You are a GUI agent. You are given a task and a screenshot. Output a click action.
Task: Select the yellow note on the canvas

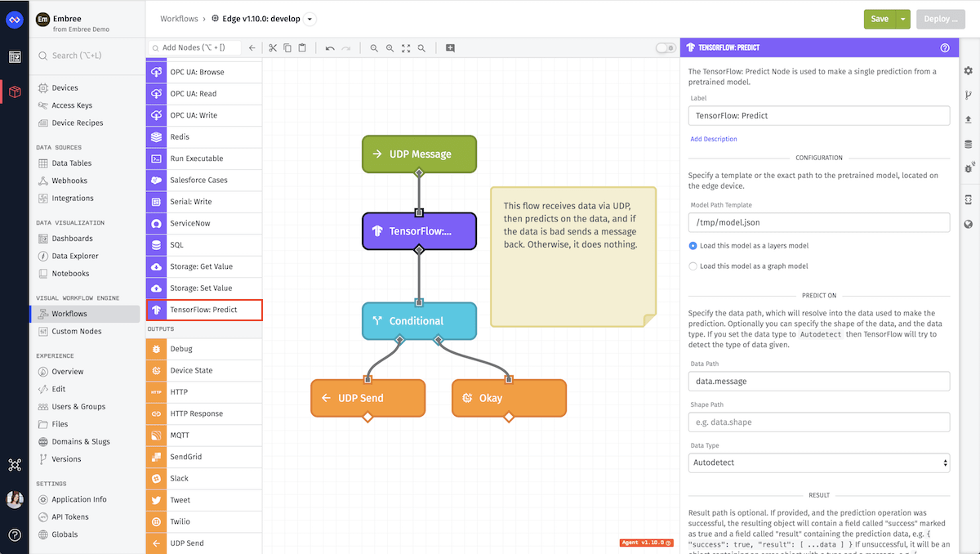click(572, 257)
